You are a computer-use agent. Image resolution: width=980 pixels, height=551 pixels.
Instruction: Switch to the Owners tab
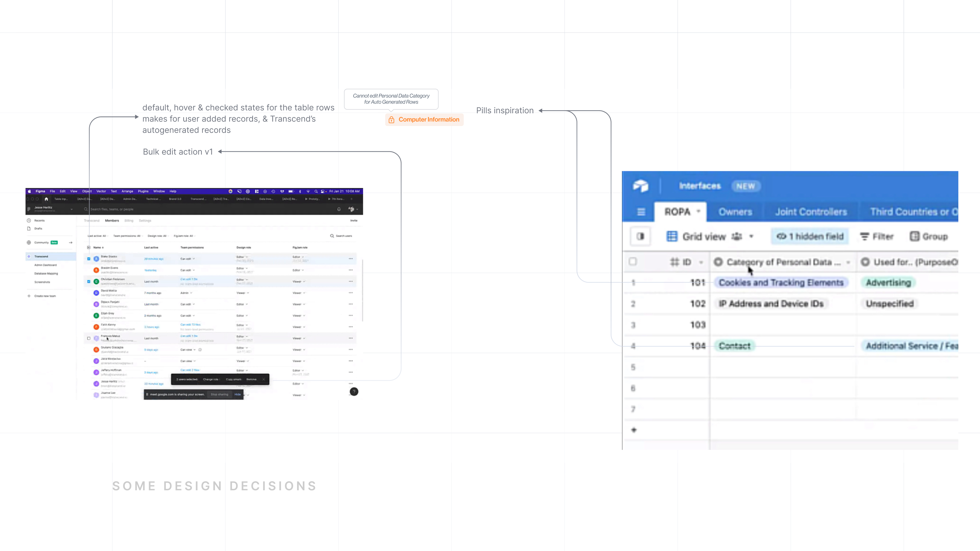point(735,212)
